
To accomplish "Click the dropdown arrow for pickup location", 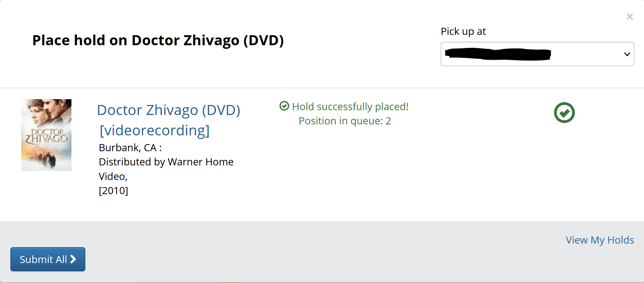I will point(627,54).
